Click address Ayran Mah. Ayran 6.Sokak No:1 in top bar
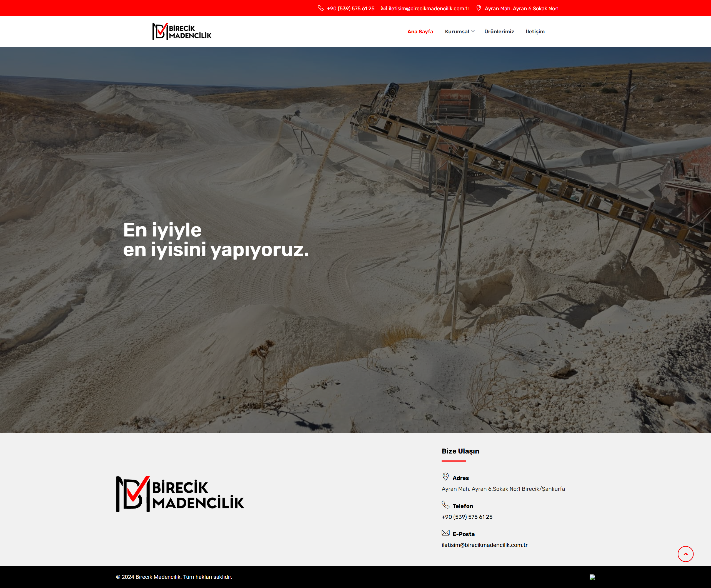This screenshot has height=588, width=711. point(521,8)
